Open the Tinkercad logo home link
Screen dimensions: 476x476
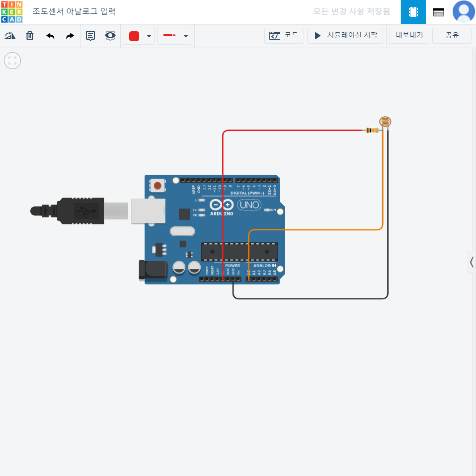[11, 12]
